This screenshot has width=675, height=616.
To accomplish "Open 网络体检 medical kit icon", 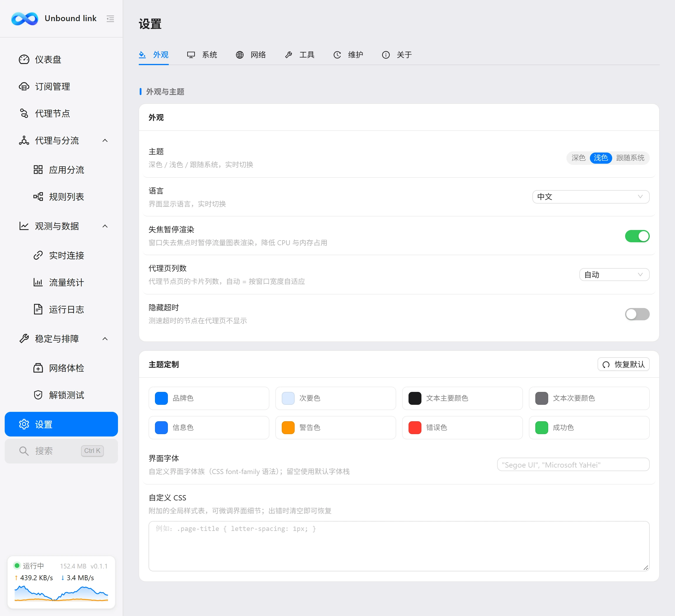I will pyautogui.click(x=38, y=368).
